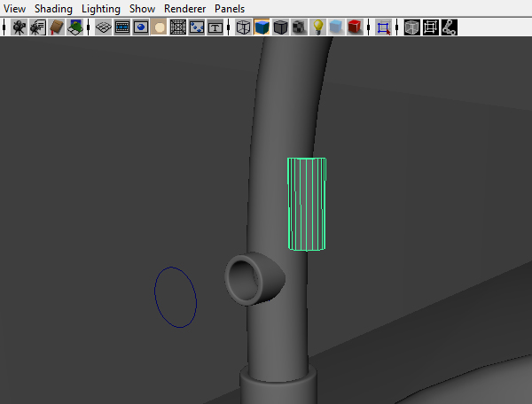
Task: Select the blue circle curve
Action: tap(176, 297)
